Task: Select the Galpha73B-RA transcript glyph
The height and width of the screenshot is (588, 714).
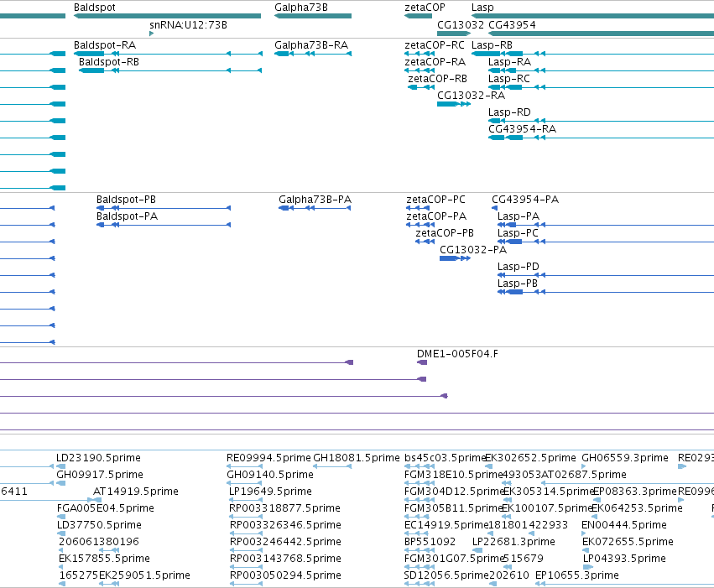Action: (313, 54)
